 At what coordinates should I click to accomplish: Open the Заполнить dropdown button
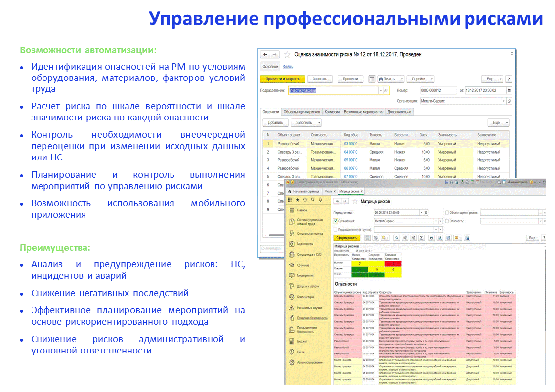[x=306, y=122]
